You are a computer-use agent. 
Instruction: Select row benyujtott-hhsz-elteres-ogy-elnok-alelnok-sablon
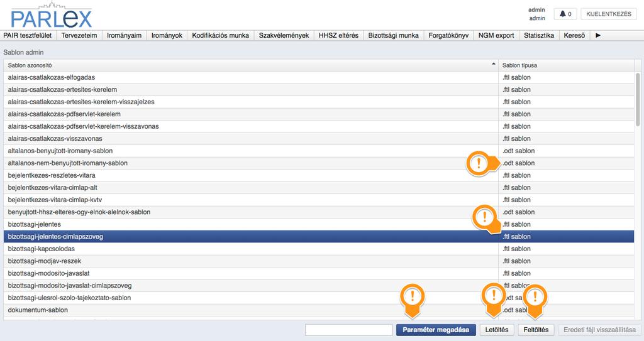pyautogui.click(x=319, y=212)
